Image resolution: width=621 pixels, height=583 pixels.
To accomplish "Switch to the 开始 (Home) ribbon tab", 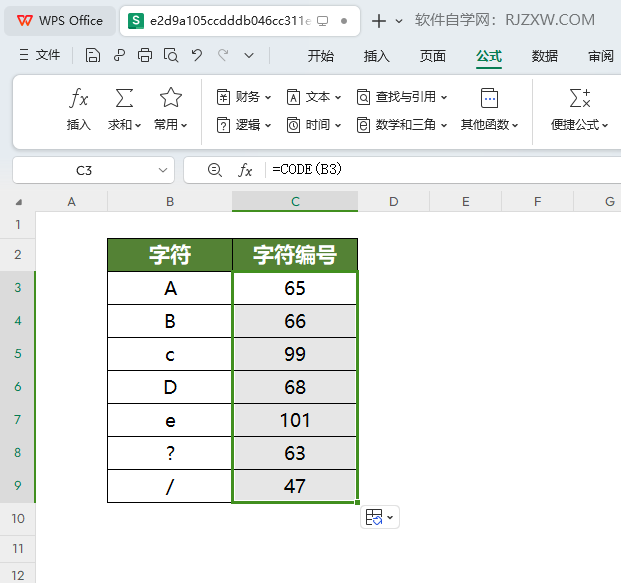I will point(321,56).
